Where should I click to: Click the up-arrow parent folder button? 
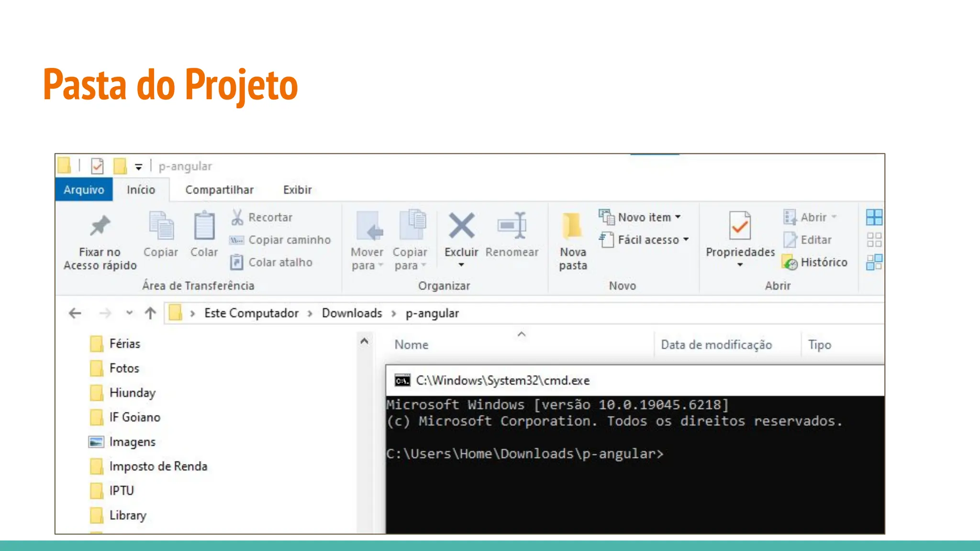(x=150, y=313)
